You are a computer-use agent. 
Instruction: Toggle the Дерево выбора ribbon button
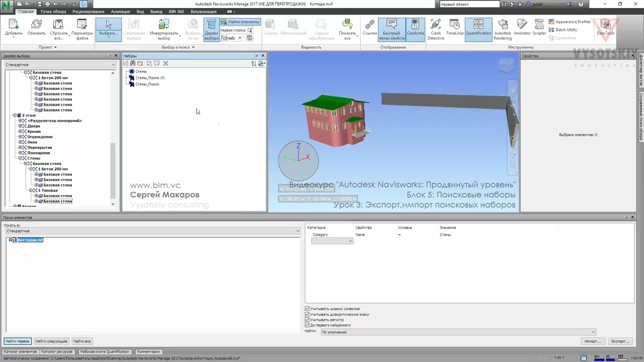[211, 29]
